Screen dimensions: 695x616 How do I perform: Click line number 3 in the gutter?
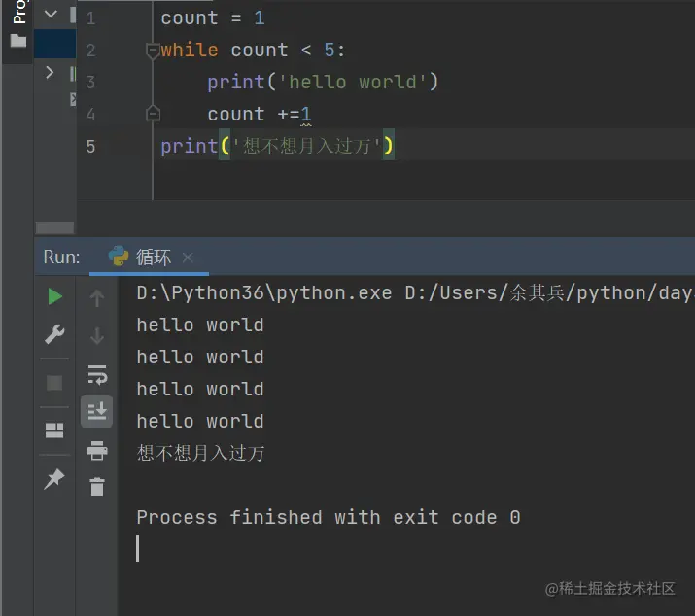point(90,82)
